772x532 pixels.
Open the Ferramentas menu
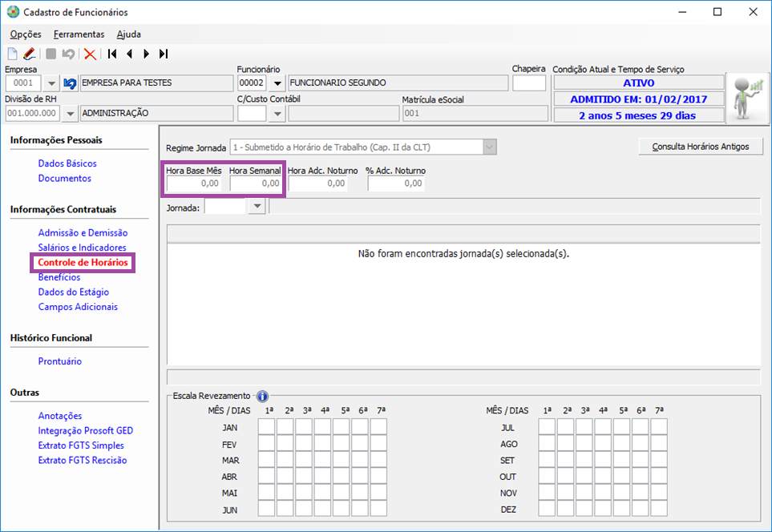(79, 34)
